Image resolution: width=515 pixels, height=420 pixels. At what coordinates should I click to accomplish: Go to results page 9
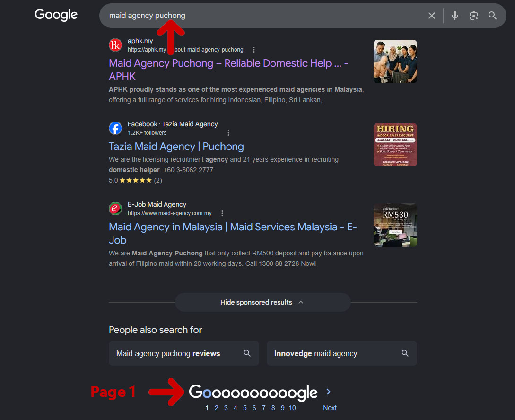click(x=282, y=408)
